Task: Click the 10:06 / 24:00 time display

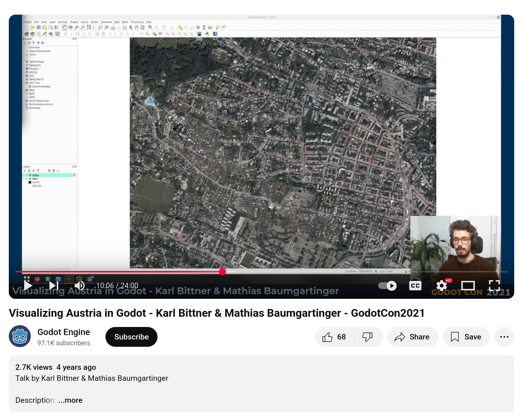Action: coord(117,286)
